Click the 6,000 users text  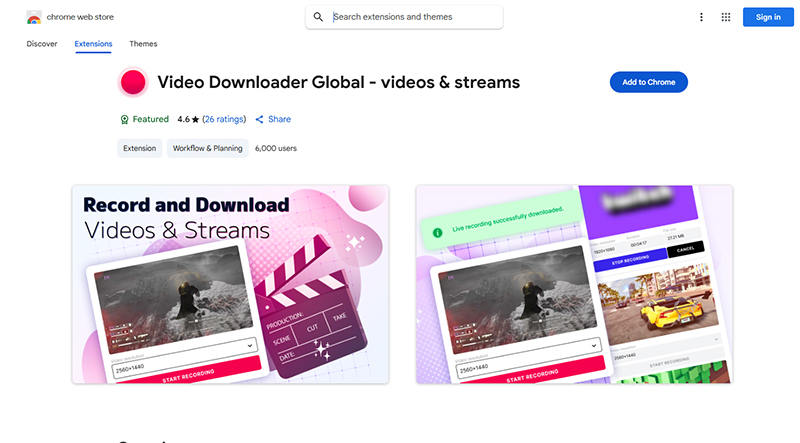coord(276,148)
